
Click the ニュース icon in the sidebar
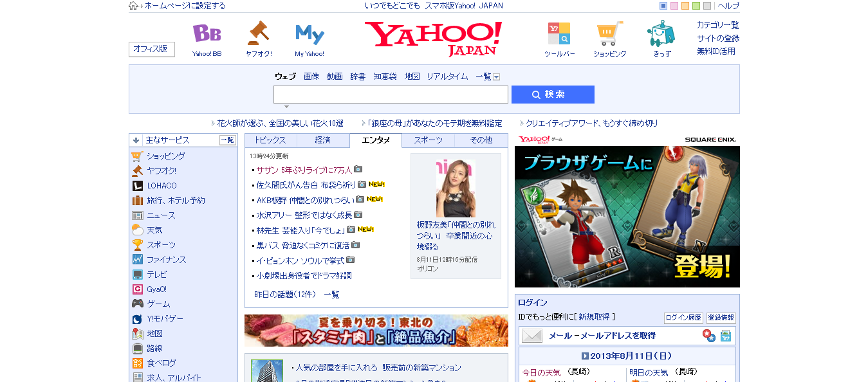137,215
